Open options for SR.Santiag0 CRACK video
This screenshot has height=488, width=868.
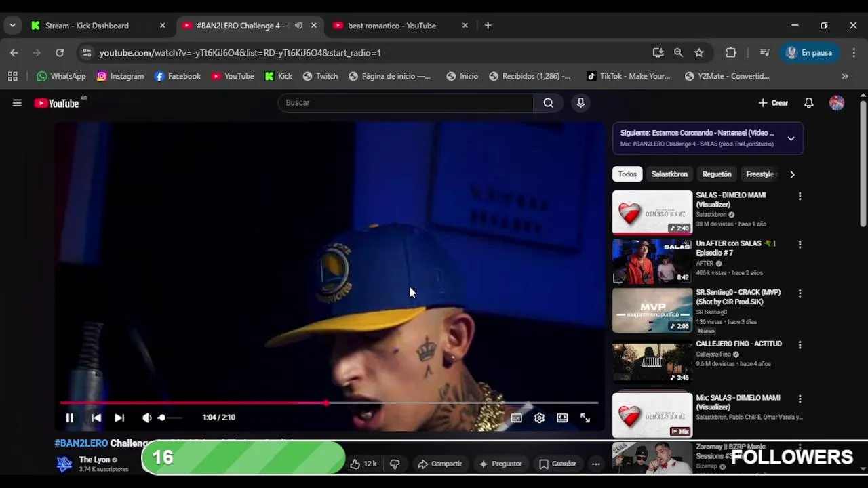pyautogui.click(x=800, y=293)
